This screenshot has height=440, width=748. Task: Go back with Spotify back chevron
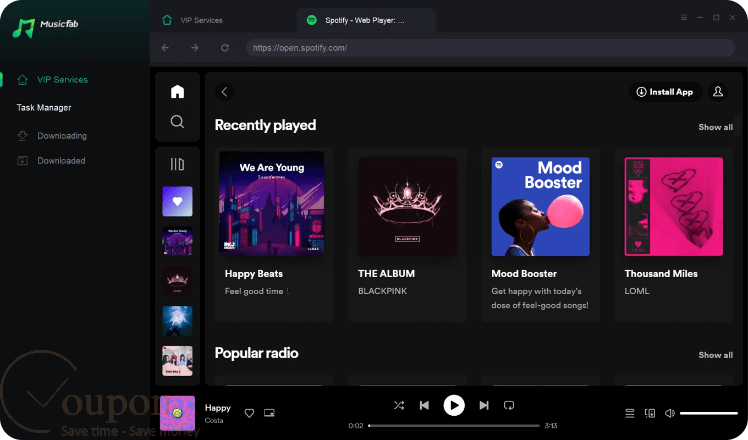(225, 92)
